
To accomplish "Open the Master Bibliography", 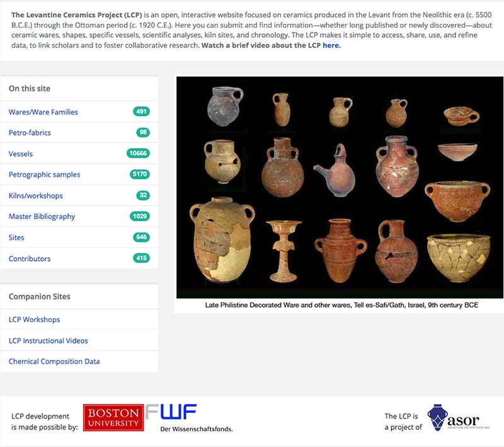I will click(42, 216).
